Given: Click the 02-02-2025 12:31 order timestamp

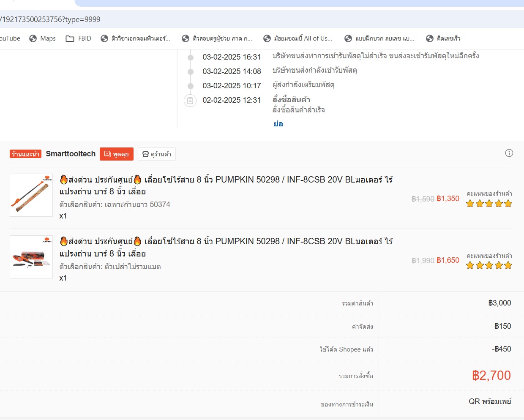Looking at the screenshot, I should pos(232,100).
